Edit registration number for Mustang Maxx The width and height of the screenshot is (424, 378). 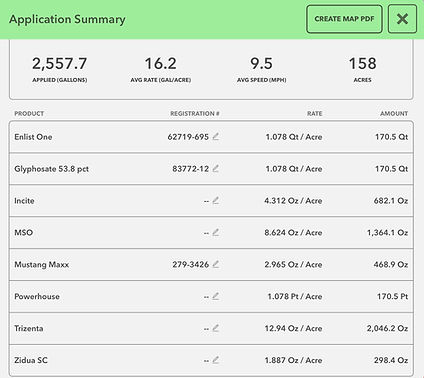pos(216,264)
